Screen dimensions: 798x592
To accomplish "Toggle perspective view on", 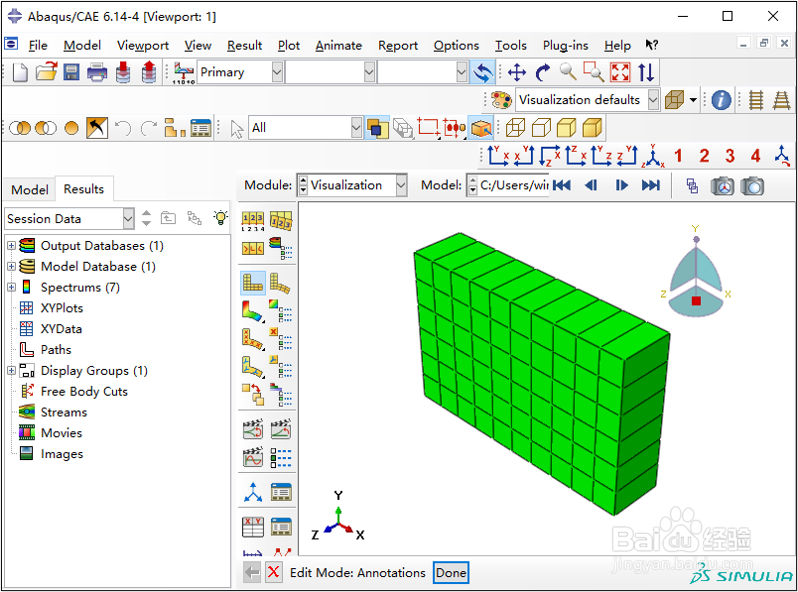I will [x=782, y=100].
